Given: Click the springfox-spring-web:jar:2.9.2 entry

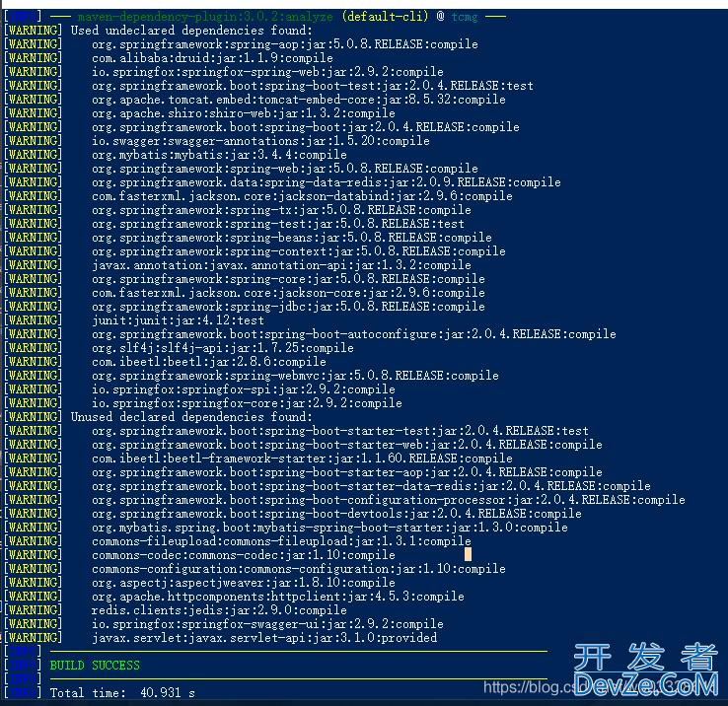Looking at the screenshot, I should coord(267,72).
